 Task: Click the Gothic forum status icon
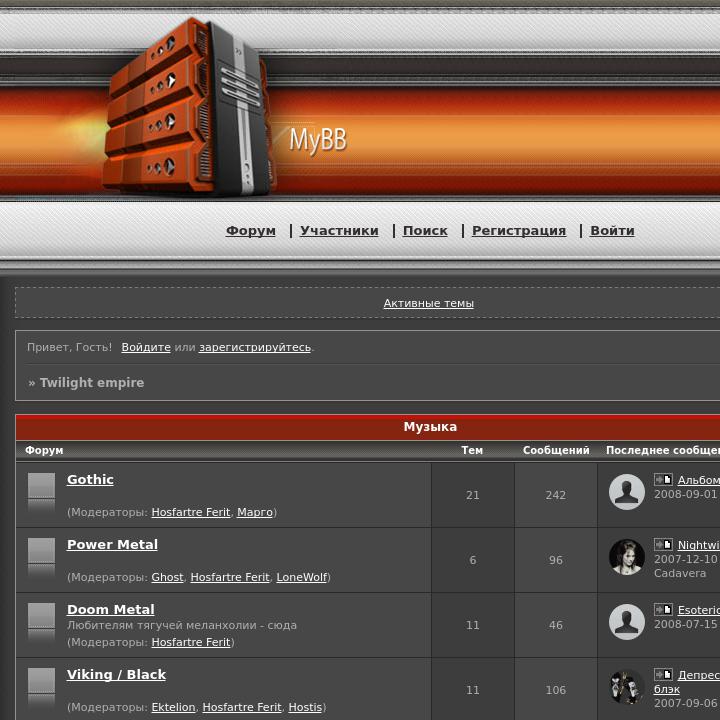[41, 492]
